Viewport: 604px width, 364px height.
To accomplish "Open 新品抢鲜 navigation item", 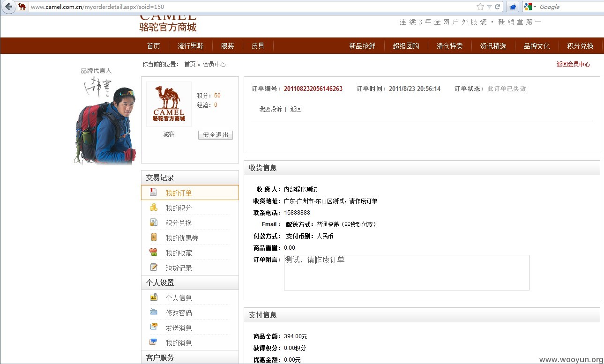I will coord(362,46).
